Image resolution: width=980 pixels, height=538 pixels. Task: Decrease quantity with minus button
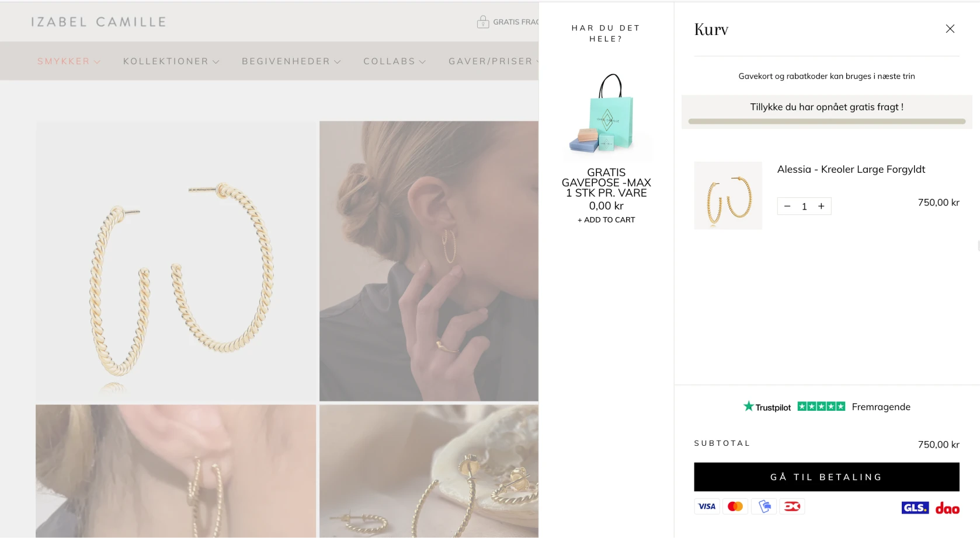tap(787, 206)
